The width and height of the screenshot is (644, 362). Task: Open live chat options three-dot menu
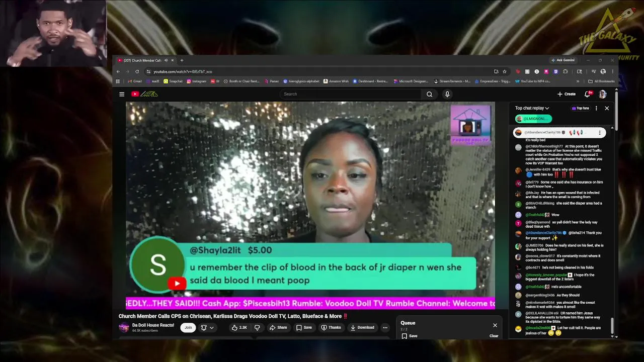pos(596,108)
